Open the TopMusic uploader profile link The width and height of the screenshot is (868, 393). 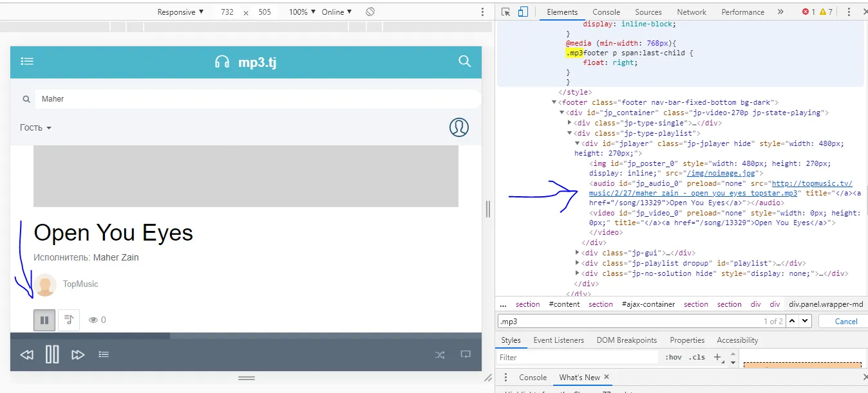[x=80, y=284]
